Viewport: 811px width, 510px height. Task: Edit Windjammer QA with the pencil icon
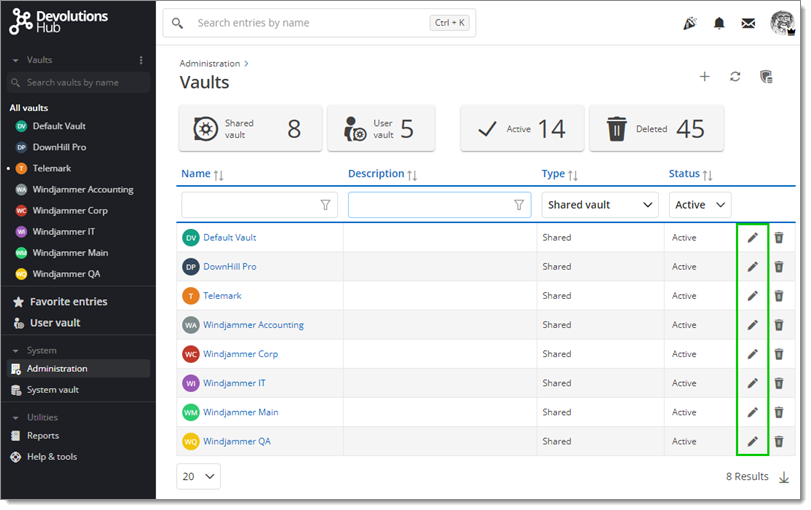752,441
